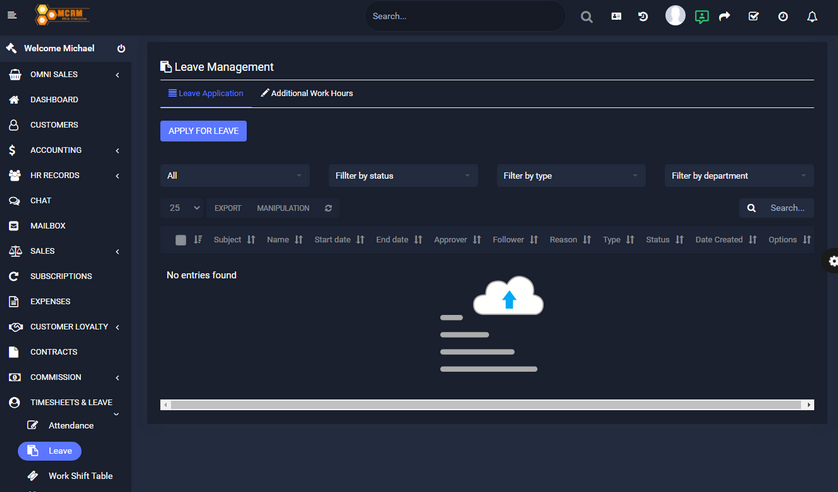Click the EXPORT button
Viewport: 838px width, 492px height.
click(x=228, y=208)
